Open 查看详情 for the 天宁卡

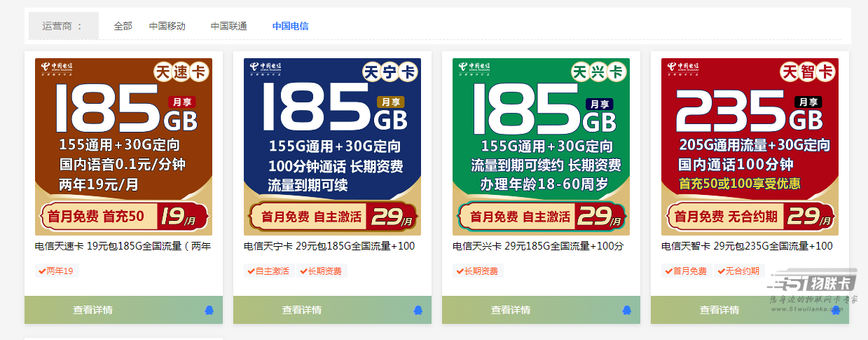click(x=301, y=310)
